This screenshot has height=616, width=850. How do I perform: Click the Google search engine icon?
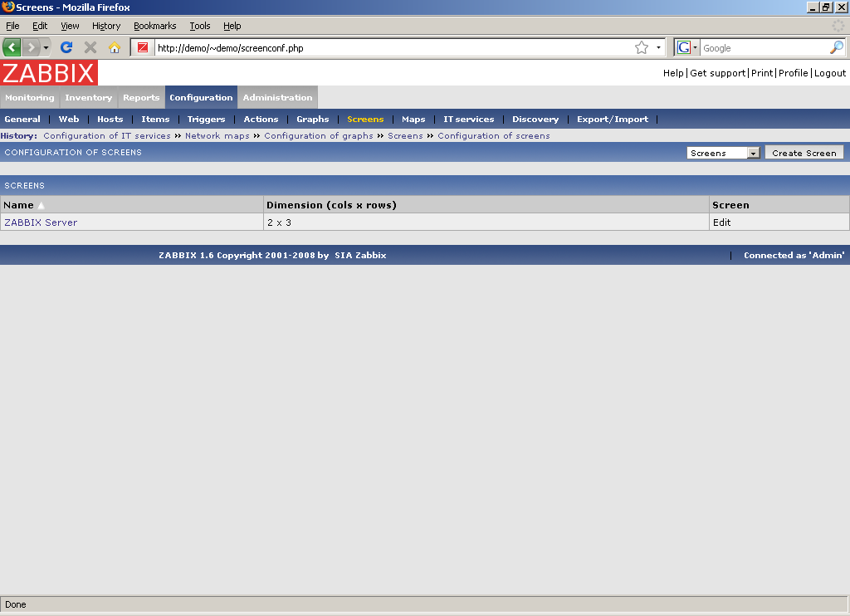[x=684, y=47]
